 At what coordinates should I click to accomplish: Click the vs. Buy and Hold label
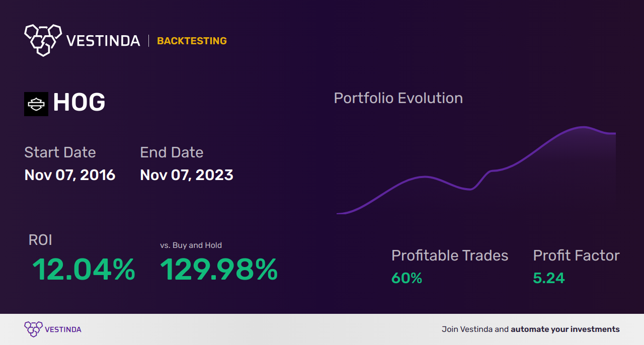point(191,245)
